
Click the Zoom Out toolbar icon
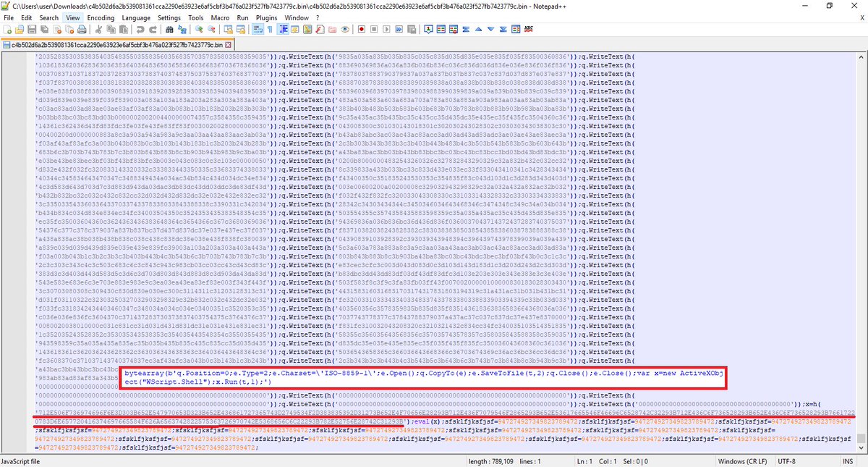coord(211,29)
